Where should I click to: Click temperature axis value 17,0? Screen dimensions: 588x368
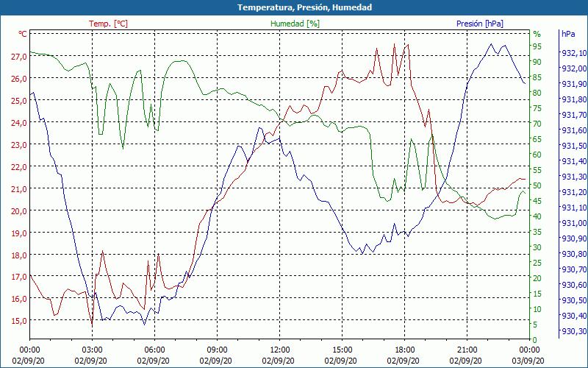point(19,277)
